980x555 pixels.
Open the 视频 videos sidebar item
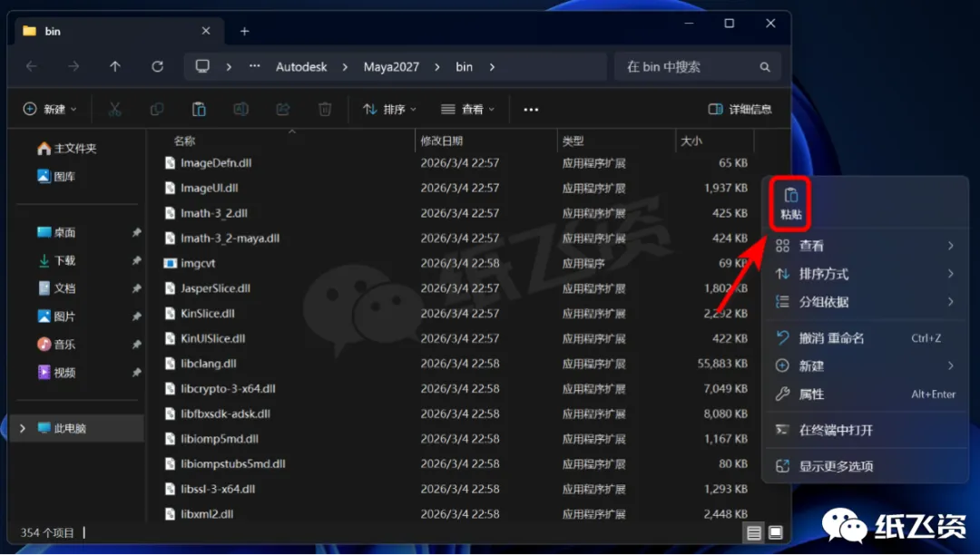point(56,373)
